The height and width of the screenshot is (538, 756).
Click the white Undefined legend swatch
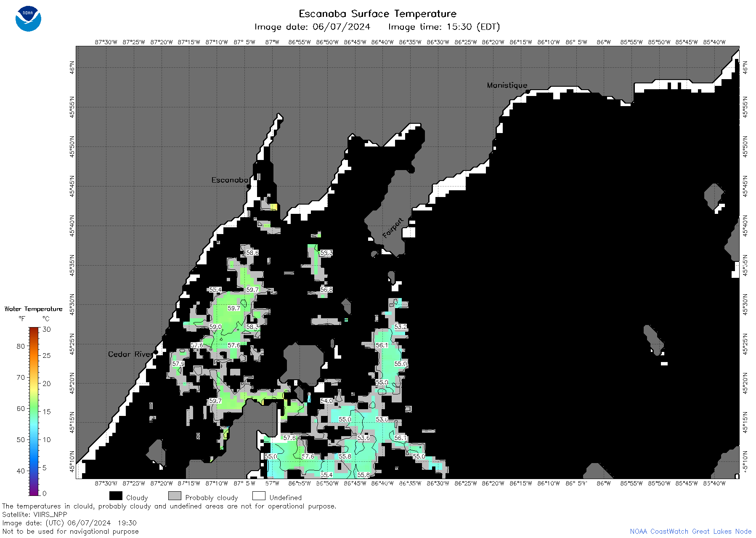pyautogui.click(x=259, y=496)
